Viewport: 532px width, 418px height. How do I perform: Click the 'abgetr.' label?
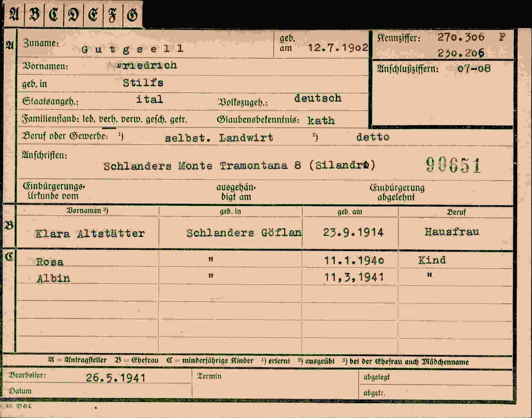[x=374, y=393]
